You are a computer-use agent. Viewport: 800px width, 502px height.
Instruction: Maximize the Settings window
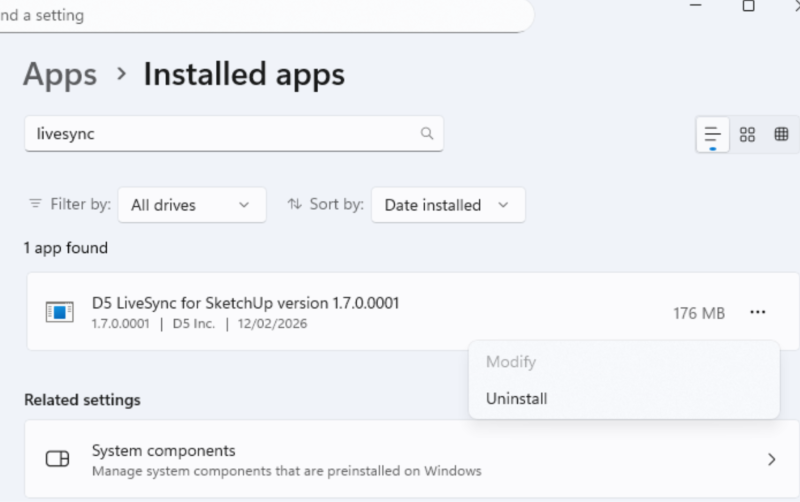748,6
